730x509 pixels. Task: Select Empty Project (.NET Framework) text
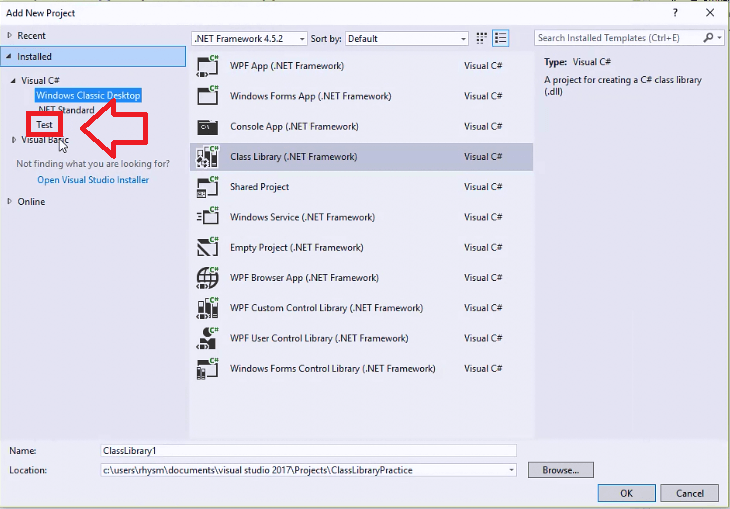(297, 248)
